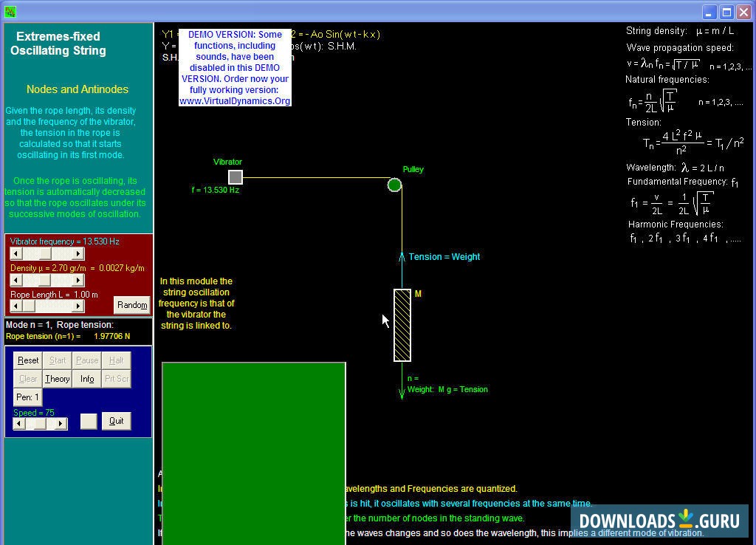Click 'Fundamental Frequency: f1' text
Viewport: 756px width, 545px height.
coord(683,182)
